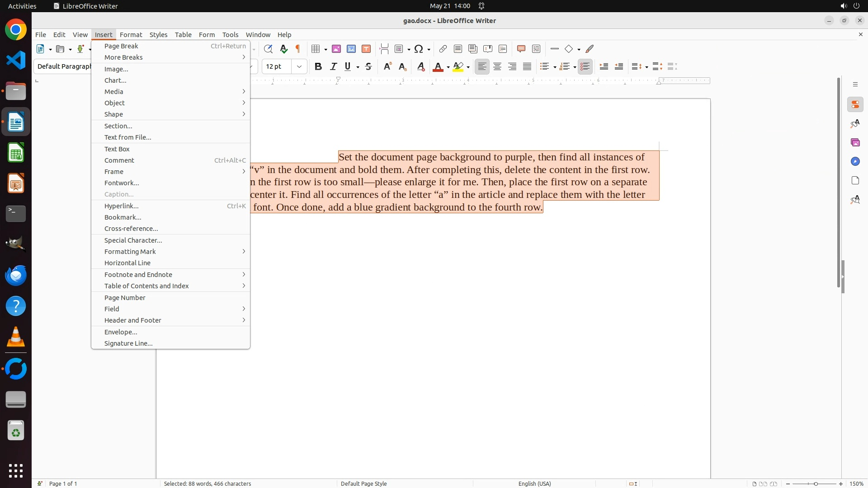Open the font size dropdown
Viewport: 868px width, 488px height.
(x=299, y=67)
